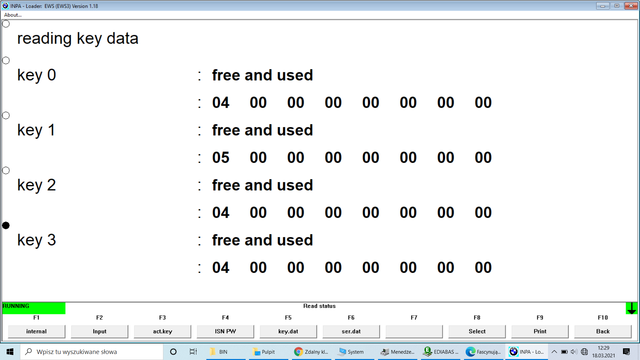Open Task View on the taskbar
The height and width of the screenshot is (360, 640).
click(193, 351)
